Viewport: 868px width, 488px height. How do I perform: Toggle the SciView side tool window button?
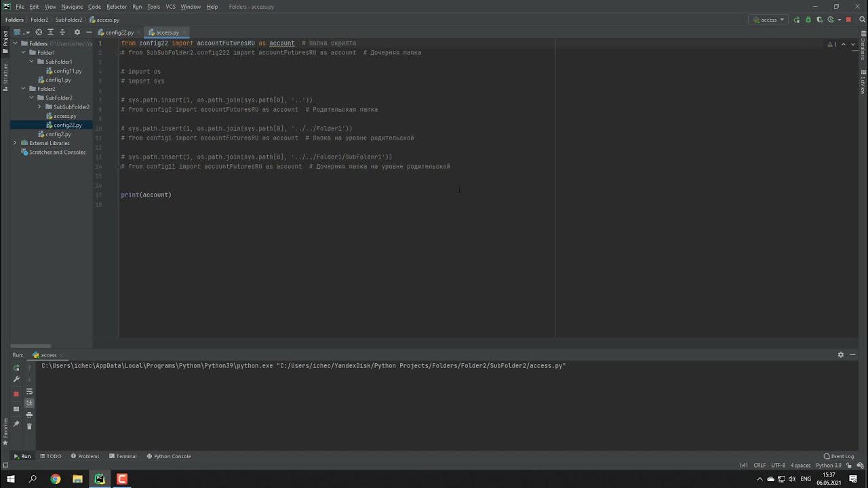click(x=863, y=81)
